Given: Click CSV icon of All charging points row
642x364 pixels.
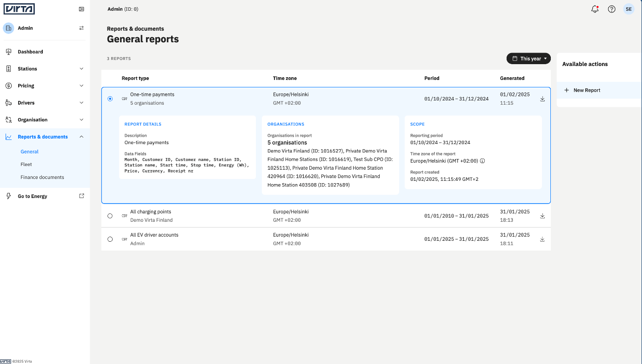Looking at the screenshot, I should [124, 216].
